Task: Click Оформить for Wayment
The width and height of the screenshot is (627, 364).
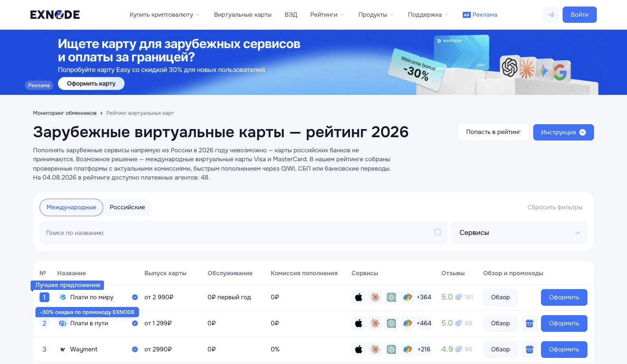Action: click(x=564, y=349)
